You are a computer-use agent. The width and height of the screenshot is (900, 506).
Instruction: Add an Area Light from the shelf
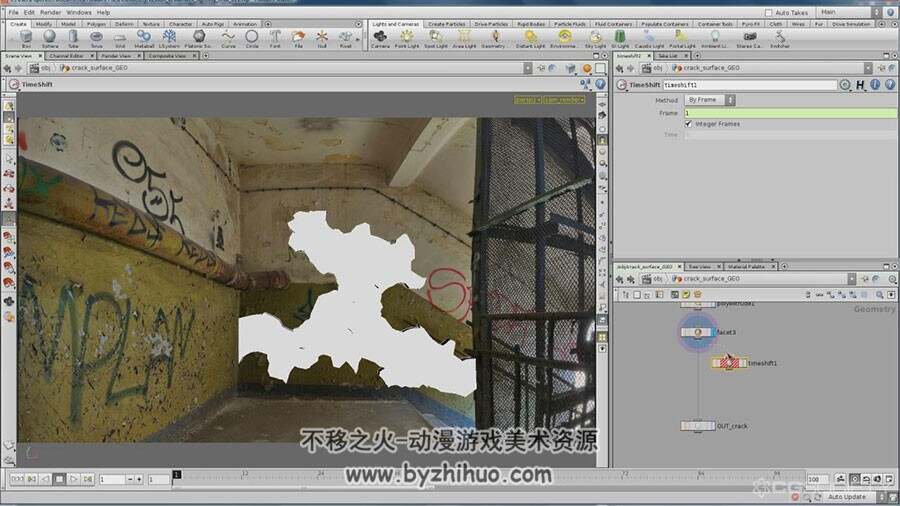pyautogui.click(x=464, y=39)
